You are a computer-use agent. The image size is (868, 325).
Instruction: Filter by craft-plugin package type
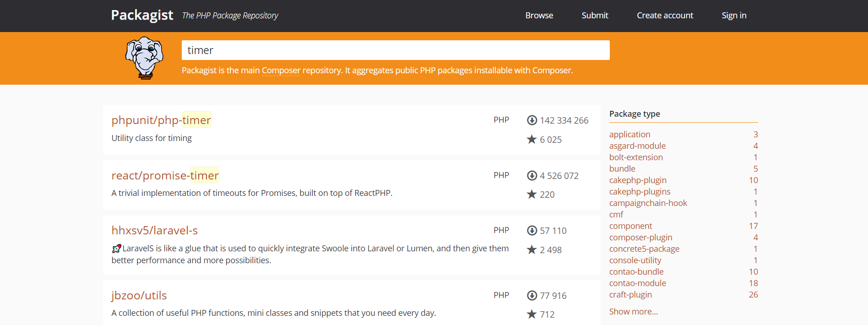pos(630,295)
